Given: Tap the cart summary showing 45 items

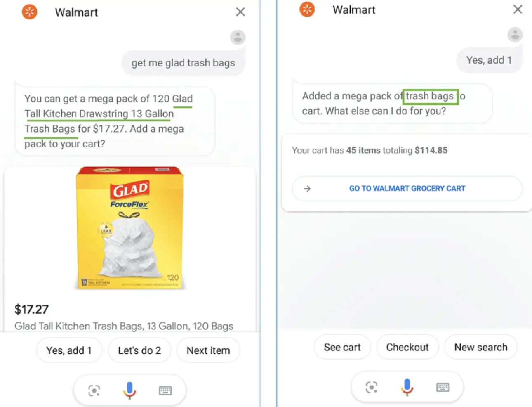Looking at the screenshot, I should (370, 150).
